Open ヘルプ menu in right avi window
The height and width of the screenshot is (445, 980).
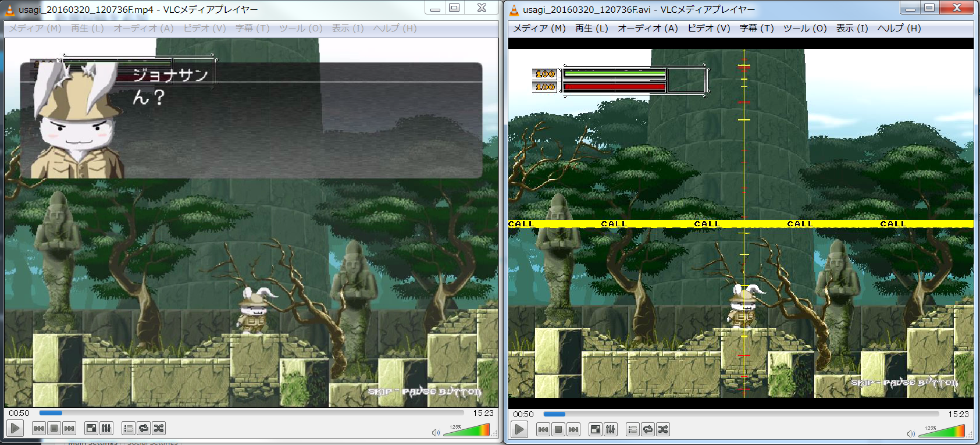899,28
